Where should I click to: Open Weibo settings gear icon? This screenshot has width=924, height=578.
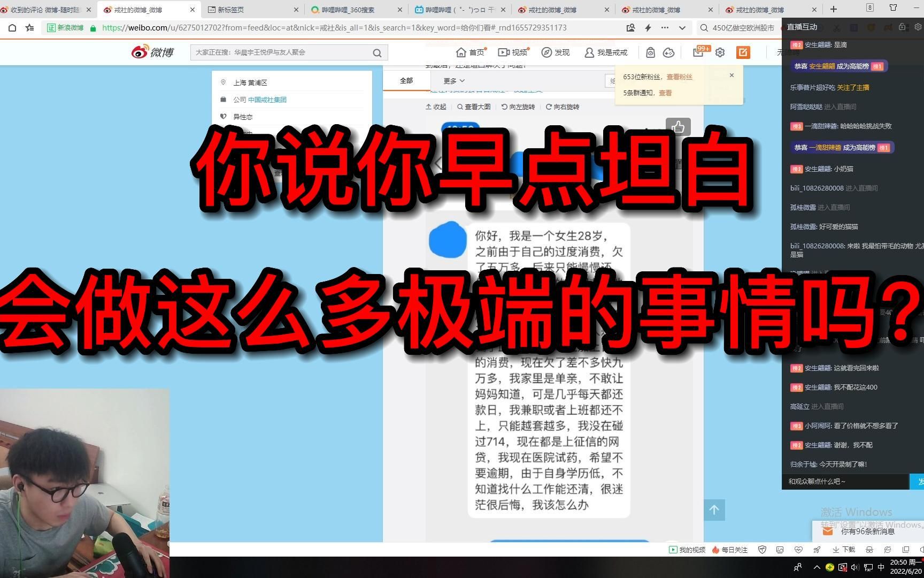(x=720, y=52)
